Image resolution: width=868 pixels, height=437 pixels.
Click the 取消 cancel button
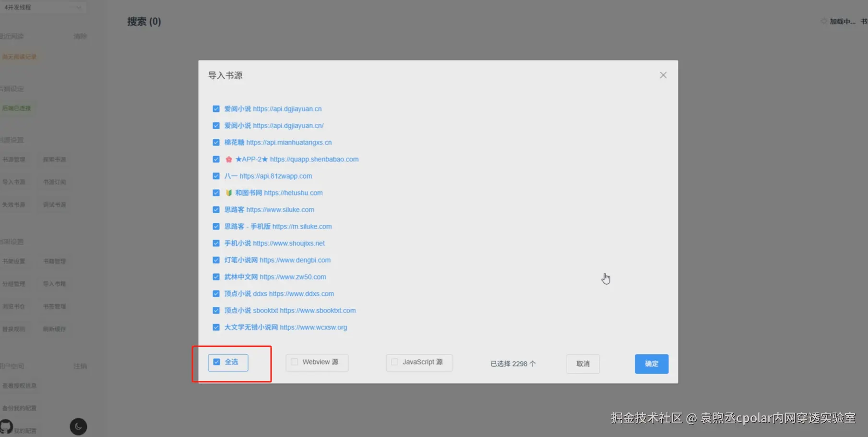click(x=583, y=364)
